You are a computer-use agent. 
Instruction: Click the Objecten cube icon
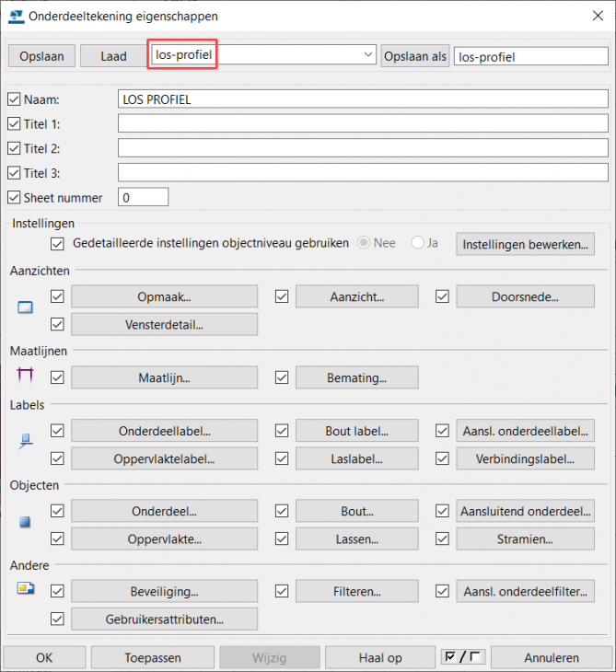(25, 522)
